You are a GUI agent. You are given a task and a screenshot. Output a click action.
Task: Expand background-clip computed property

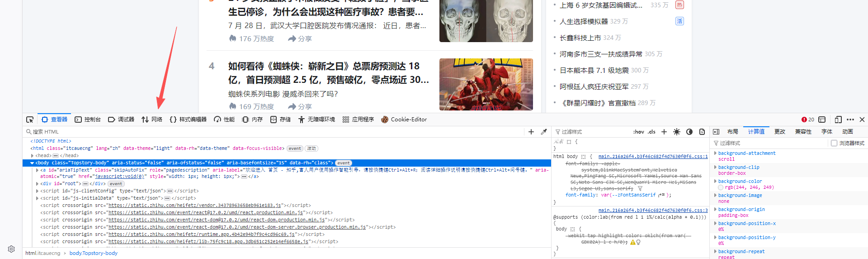pos(715,167)
